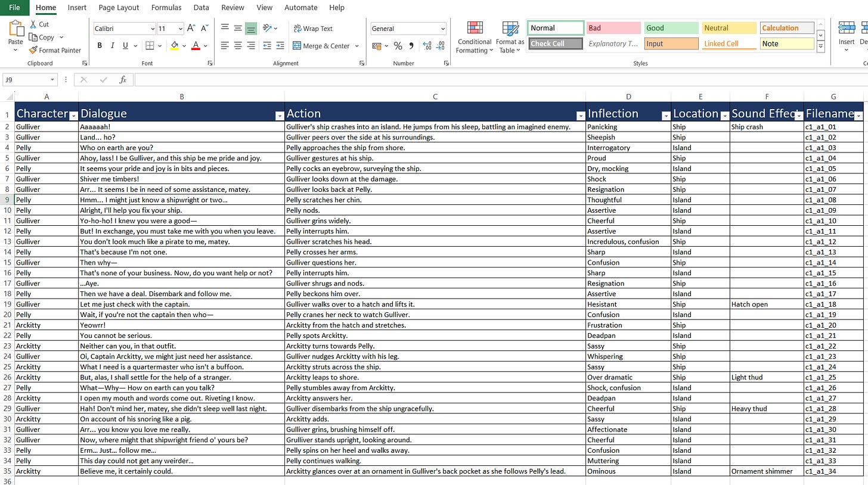Toggle italic formatting
This screenshot has height=485, width=868.
(112, 46)
